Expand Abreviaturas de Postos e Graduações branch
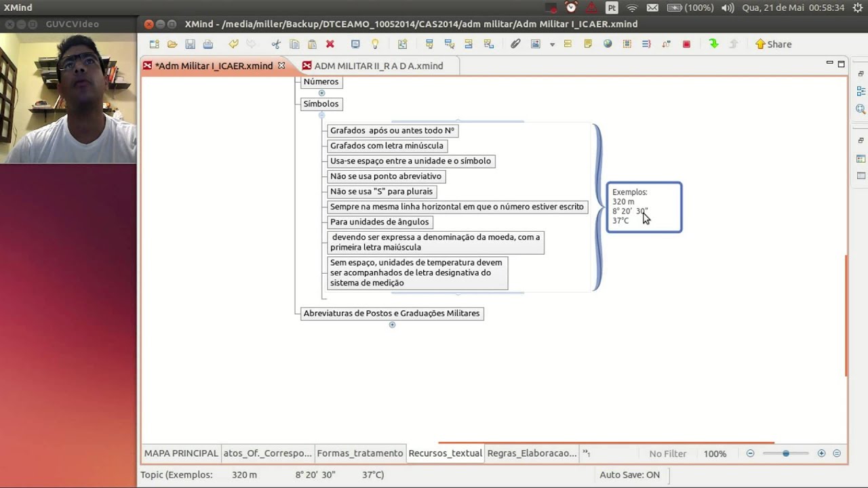The width and height of the screenshot is (868, 488). click(392, 325)
